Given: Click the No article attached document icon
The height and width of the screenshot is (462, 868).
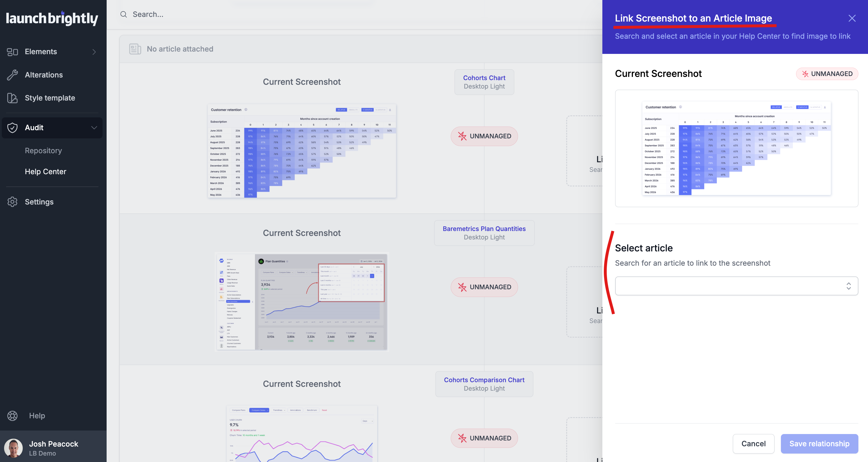Looking at the screenshot, I should (135, 49).
